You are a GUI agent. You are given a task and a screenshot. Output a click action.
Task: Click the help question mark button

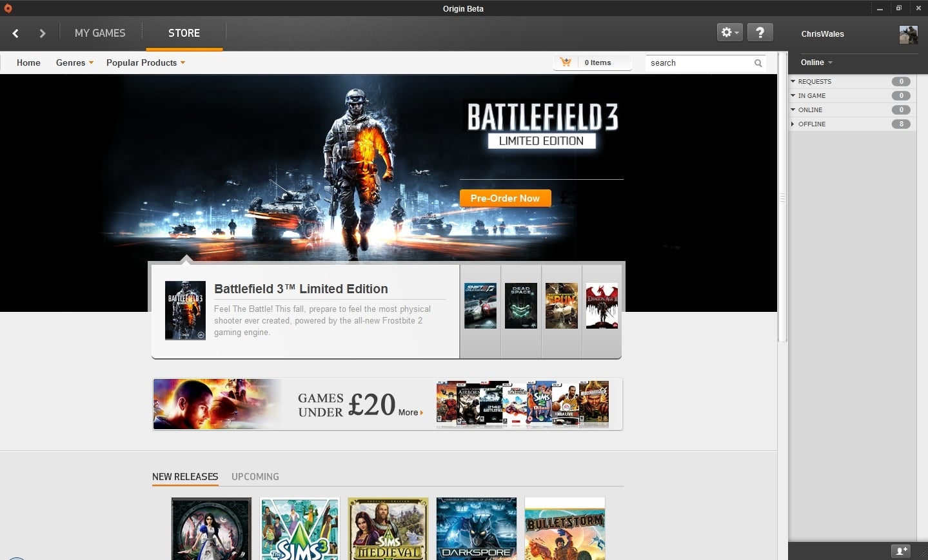coord(760,32)
